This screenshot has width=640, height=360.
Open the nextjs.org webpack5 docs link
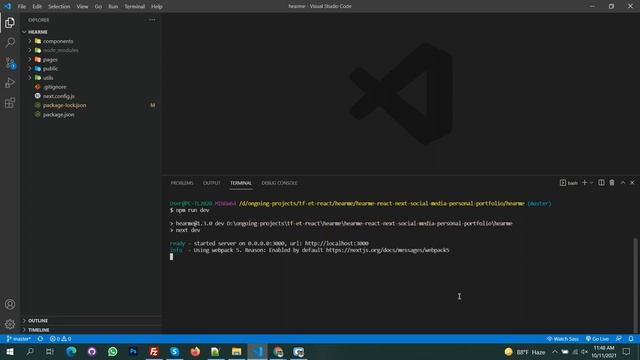click(387, 250)
